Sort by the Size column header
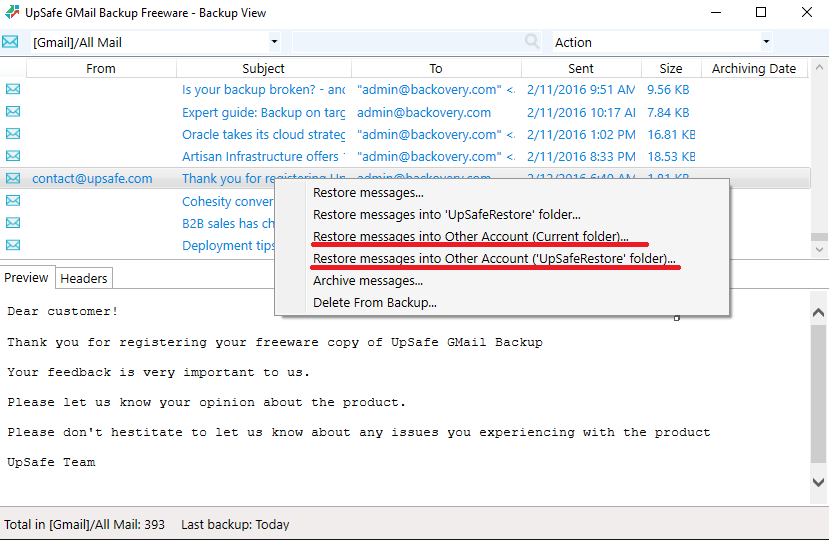Viewport: 829px width, 540px height. [x=670, y=68]
